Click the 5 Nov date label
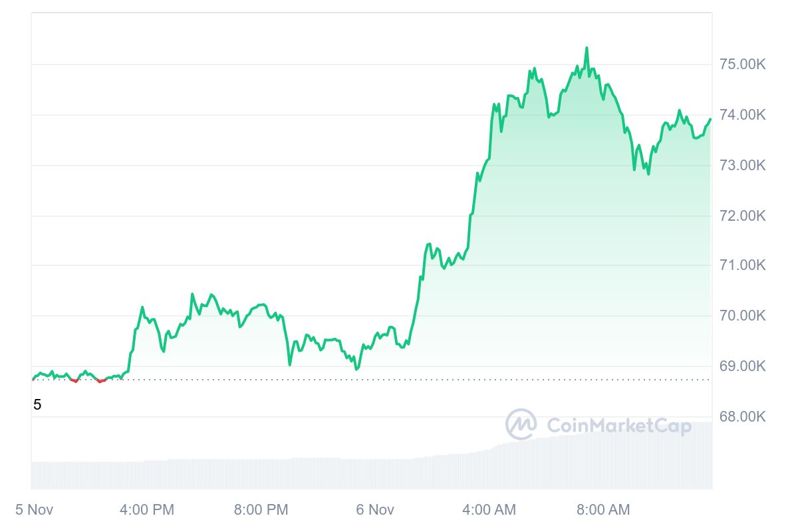This screenshot has height=532, width=798. [x=34, y=510]
